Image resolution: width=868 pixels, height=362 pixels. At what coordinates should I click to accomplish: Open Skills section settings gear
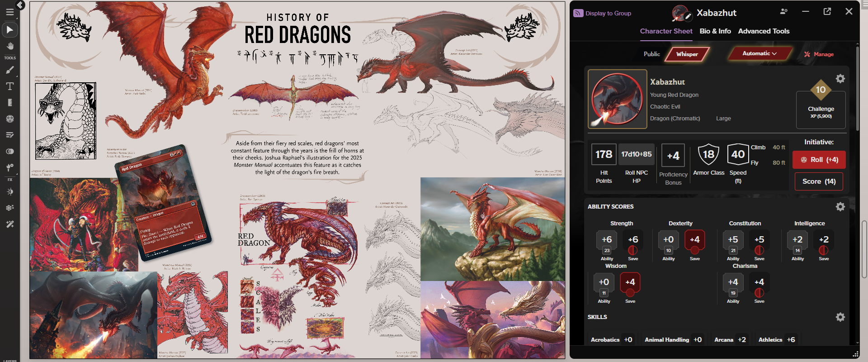point(840,317)
